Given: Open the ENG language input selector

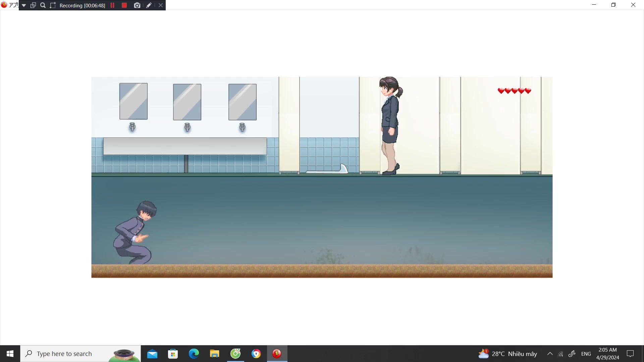Looking at the screenshot, I should [x=586, y=354].
